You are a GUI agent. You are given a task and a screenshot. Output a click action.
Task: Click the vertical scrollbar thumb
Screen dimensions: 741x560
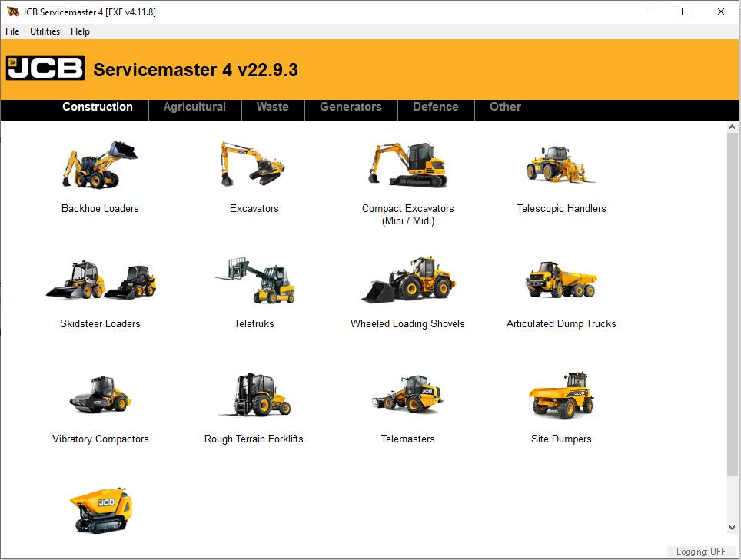[732, 304]
